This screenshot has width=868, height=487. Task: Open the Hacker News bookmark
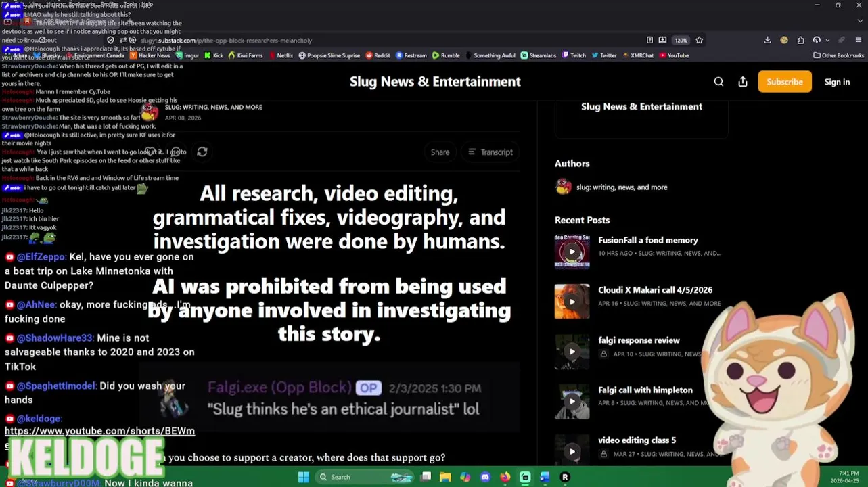(x=149, y=56)
